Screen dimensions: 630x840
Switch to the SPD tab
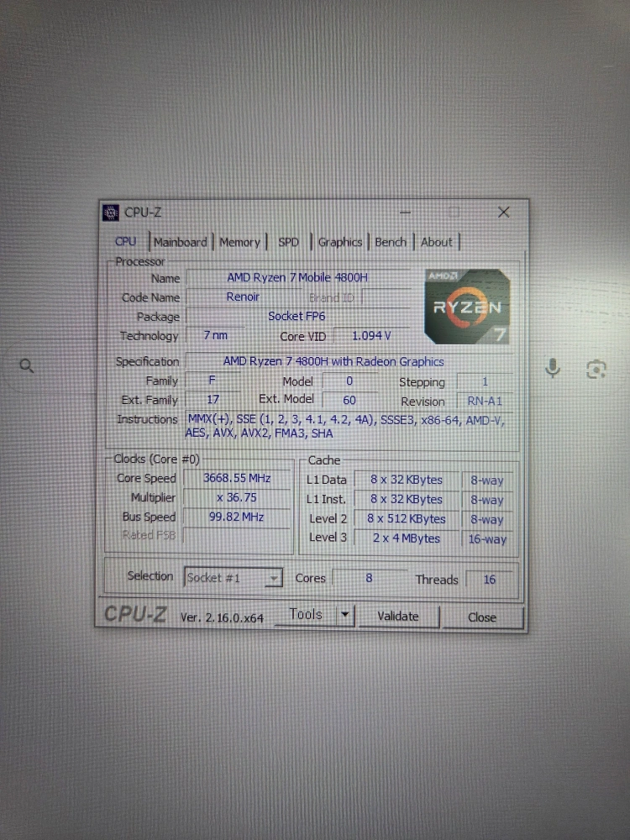click(x=288, y=242)
